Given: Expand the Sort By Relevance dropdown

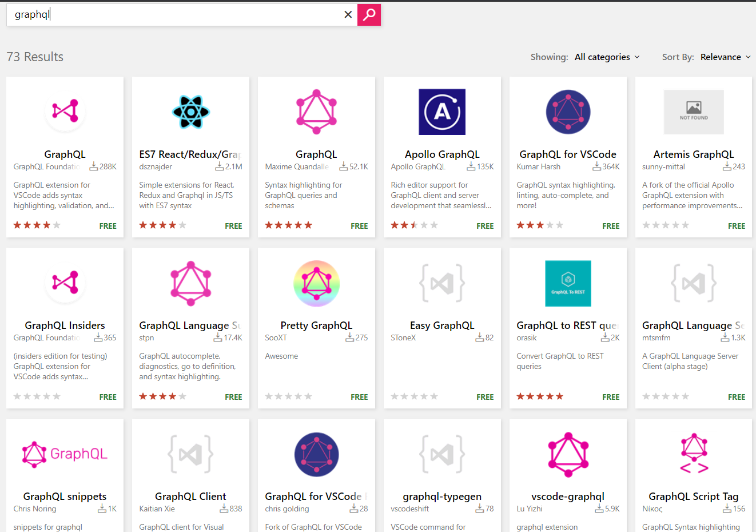Looking at the screenshot, I should pyautogui.click(x=725, y=57).
